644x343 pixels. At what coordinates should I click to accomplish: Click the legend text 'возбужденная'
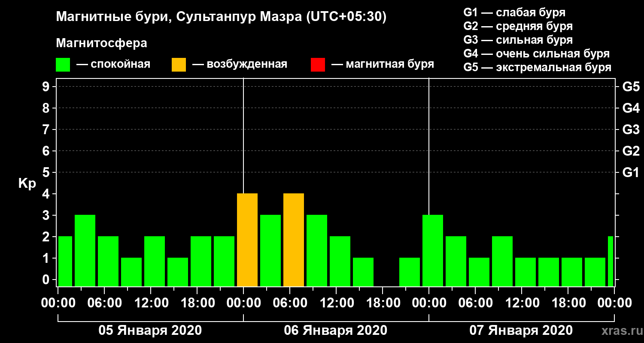click(x=247, y=65)
